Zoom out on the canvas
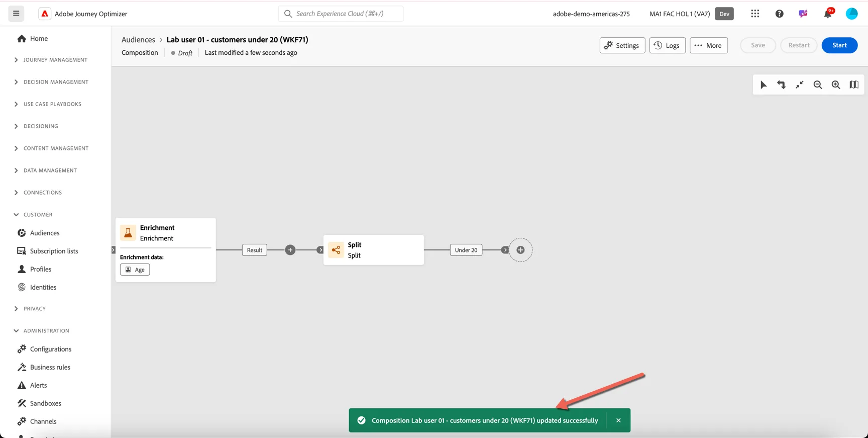The image size is (868, 438). click(x=818, y=84)
